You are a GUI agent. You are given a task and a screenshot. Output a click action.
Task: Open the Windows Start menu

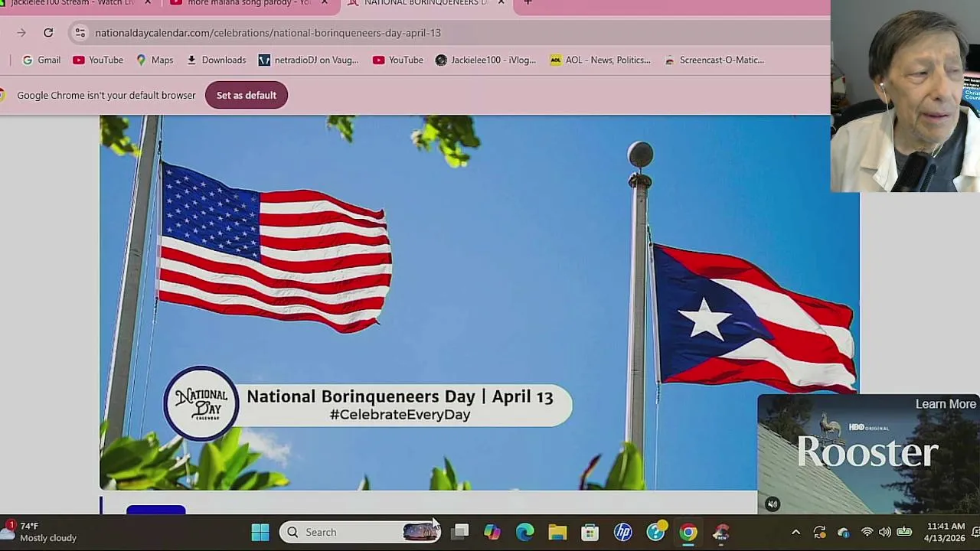click(x=260, y=532)
